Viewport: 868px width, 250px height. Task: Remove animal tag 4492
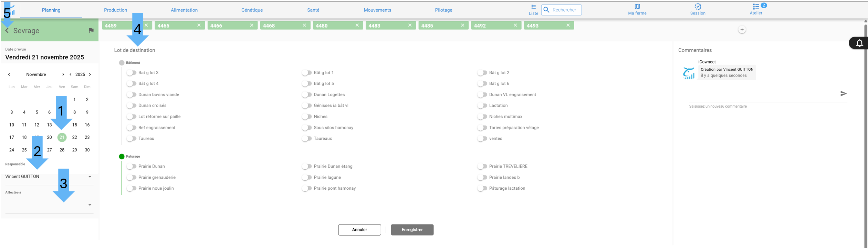click(x=515, y=25)
